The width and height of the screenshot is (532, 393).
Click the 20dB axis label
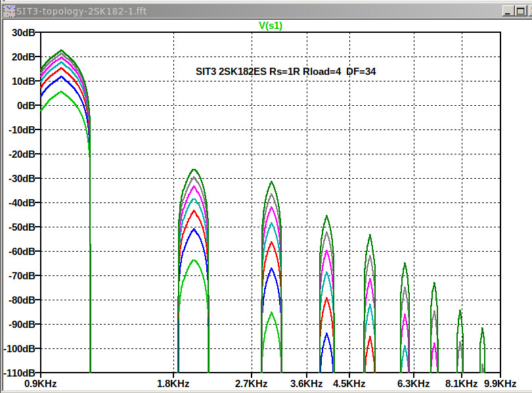point(24,57)
